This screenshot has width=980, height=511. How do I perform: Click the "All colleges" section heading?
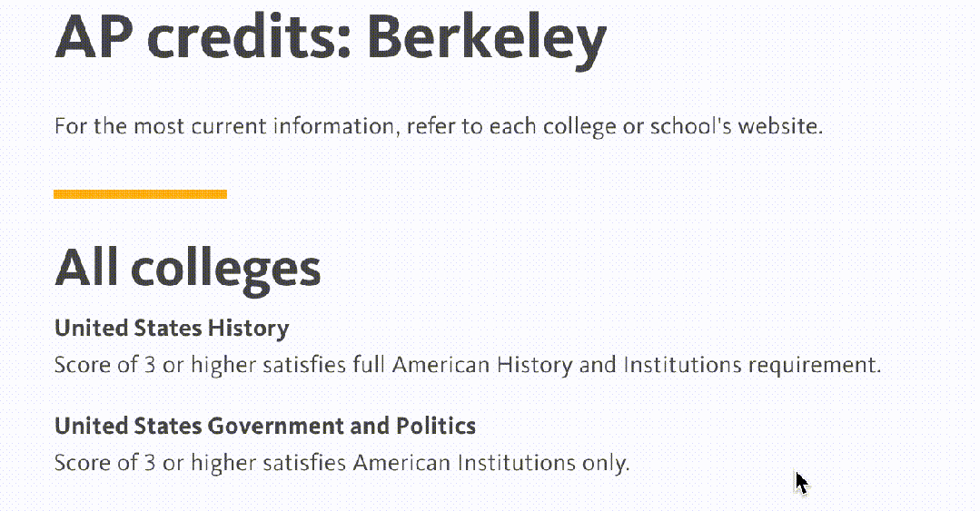pyautogui.click(x=187, y=268)
